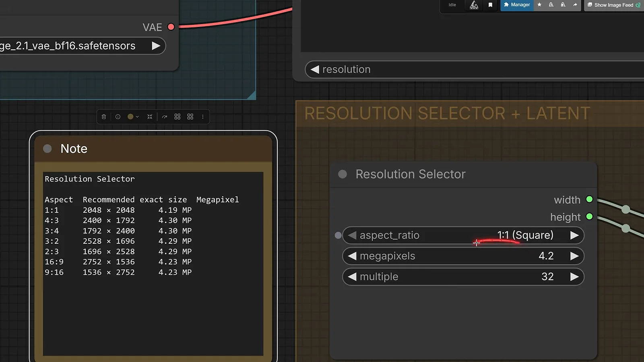Toggle collapse dot on the Note node
Image resolution: width=644 pixels, height=362 pixels.
[47, 149]
